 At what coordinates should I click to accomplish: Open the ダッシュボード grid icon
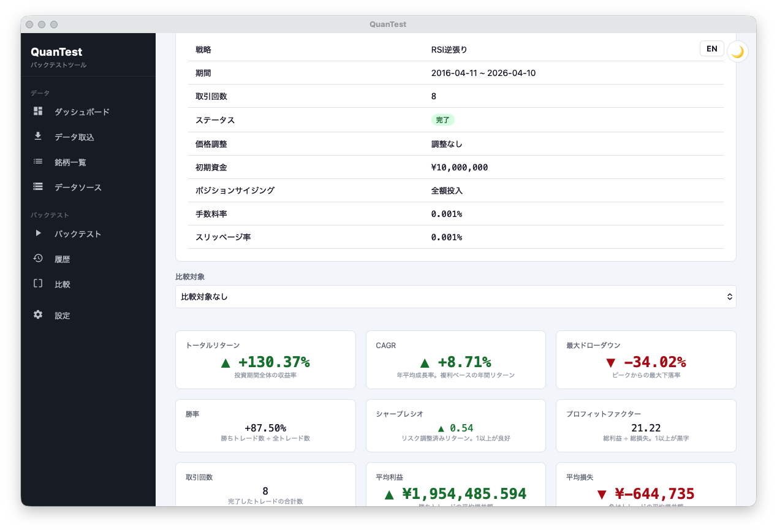38,112
